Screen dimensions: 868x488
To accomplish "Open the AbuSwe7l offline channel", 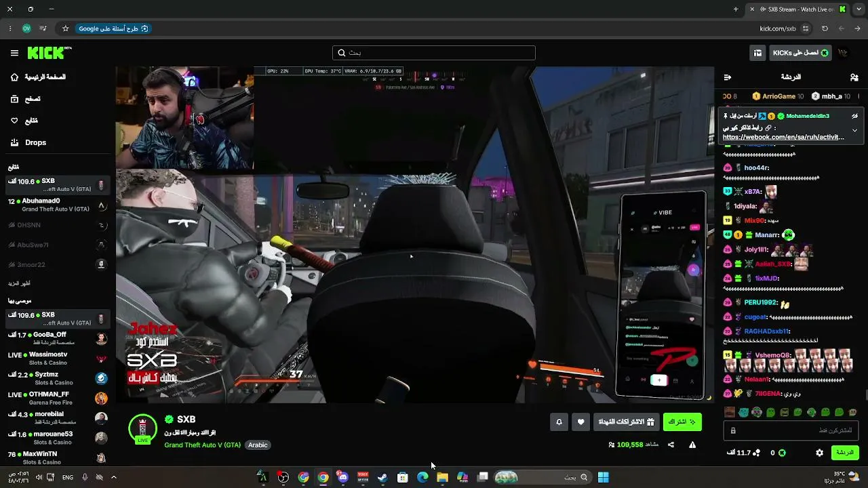I will pos(57,245).
